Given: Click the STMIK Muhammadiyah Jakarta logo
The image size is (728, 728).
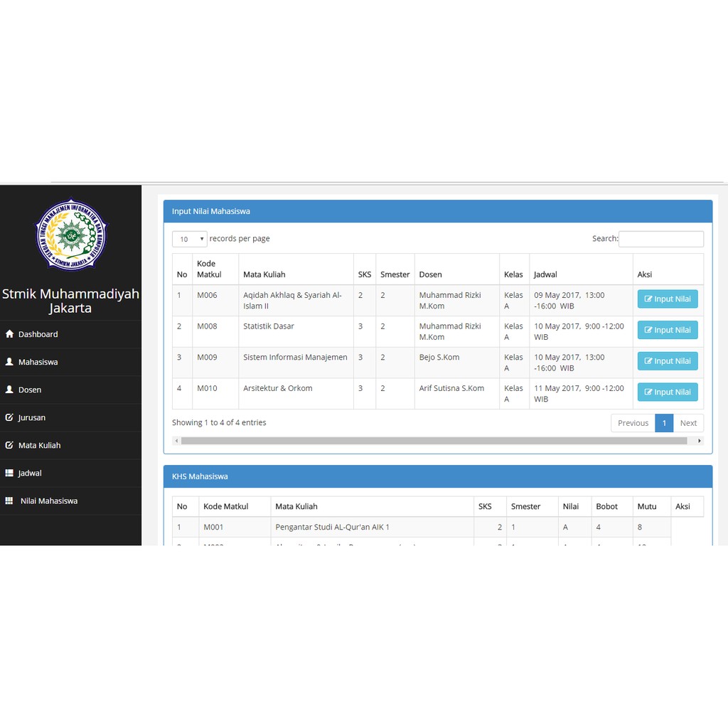Looking at the screenshot, I should [x=70, y=235].
